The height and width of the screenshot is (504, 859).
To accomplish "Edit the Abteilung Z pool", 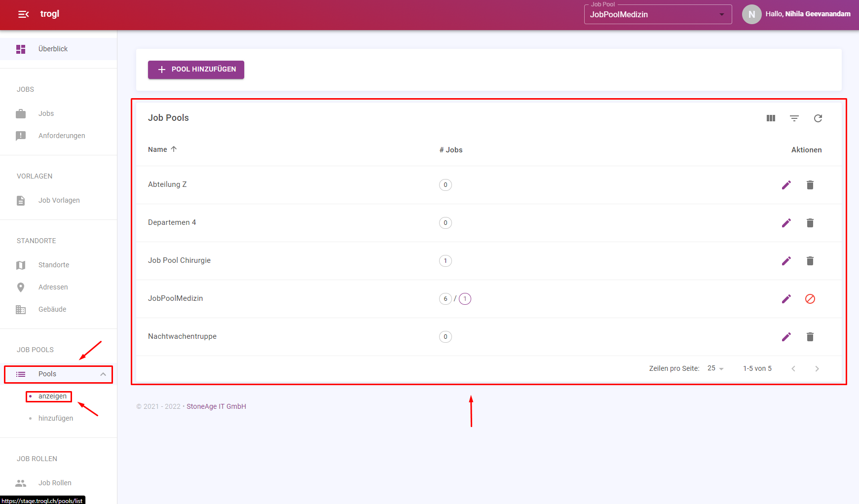I will [786, 185].
